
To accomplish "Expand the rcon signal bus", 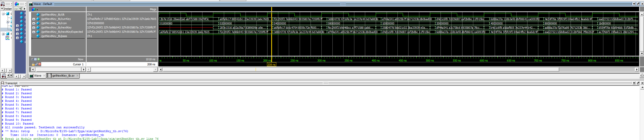I will tap(34, 23).
